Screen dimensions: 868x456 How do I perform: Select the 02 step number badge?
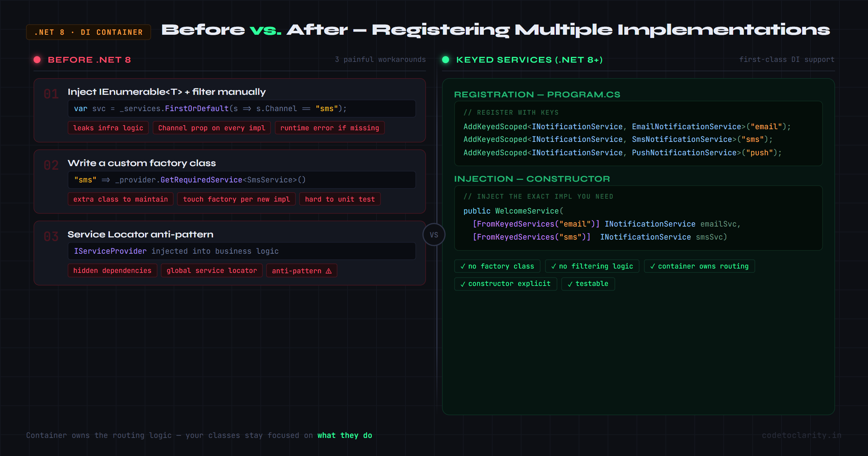pos(51,165)
